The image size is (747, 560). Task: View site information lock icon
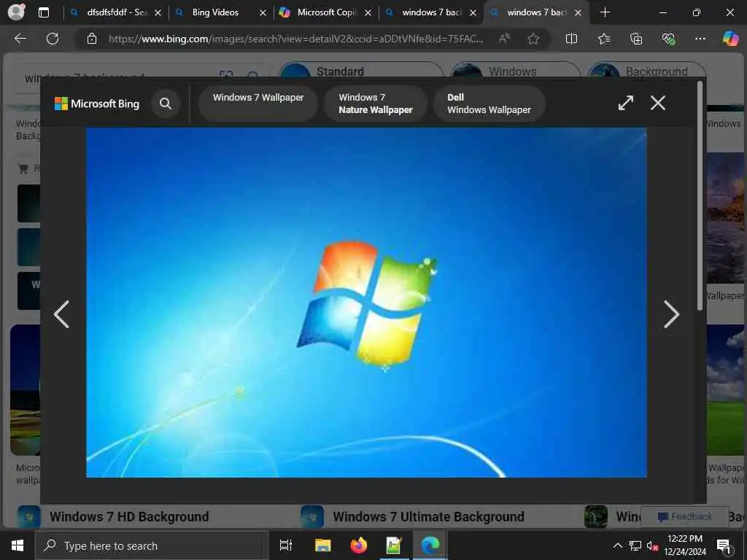click(92, 39)
